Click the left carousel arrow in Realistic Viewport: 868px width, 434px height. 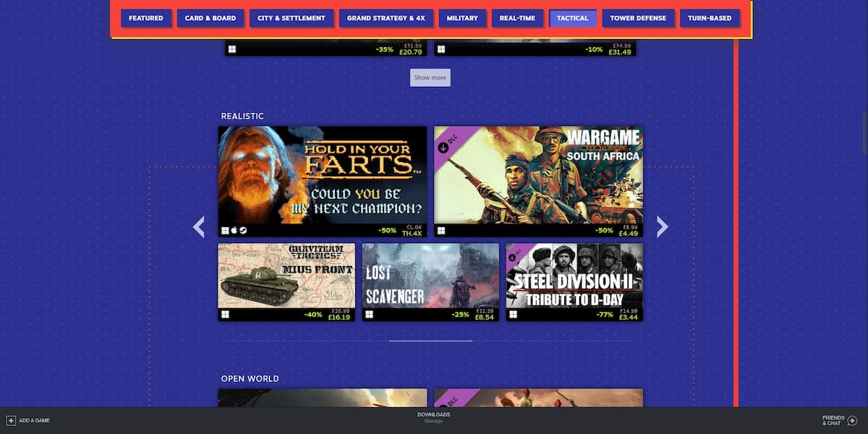coord(199,227)
